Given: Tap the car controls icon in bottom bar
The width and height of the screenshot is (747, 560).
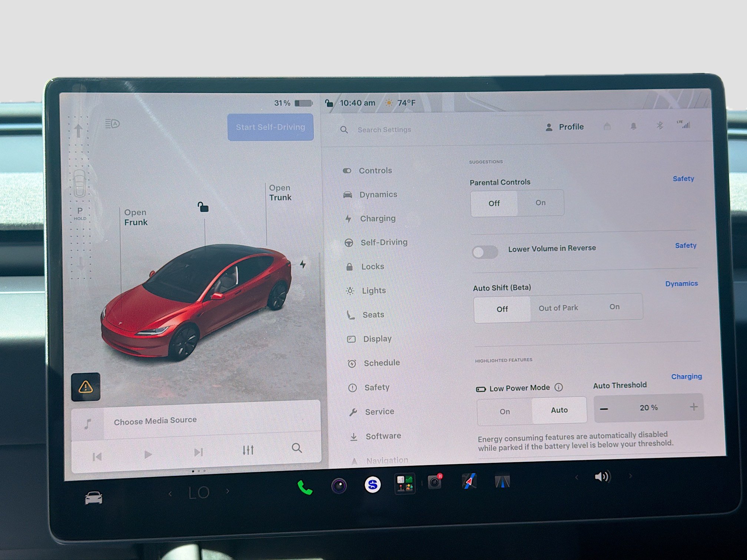Looking at the screenshot, I should pyautogui.click(x=94, y=498).
